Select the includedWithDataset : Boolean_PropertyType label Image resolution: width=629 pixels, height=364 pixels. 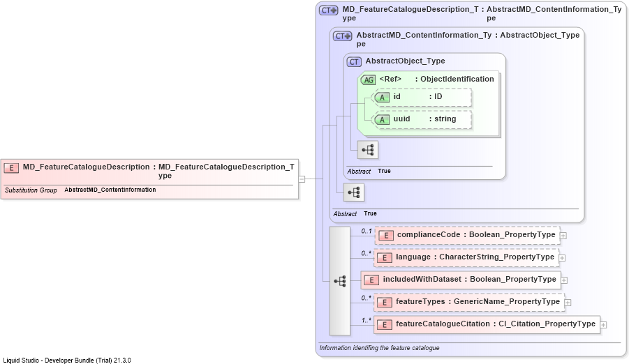[469, 280]
